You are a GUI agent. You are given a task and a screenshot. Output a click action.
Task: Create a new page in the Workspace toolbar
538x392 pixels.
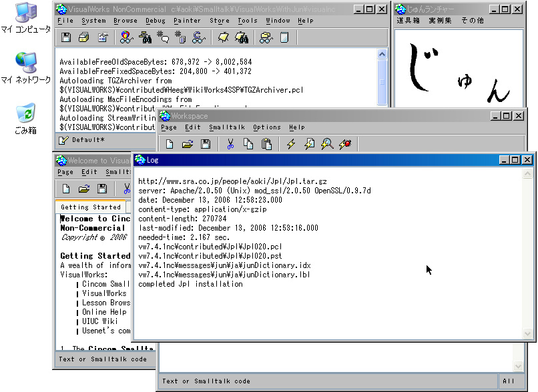(170, 144)
